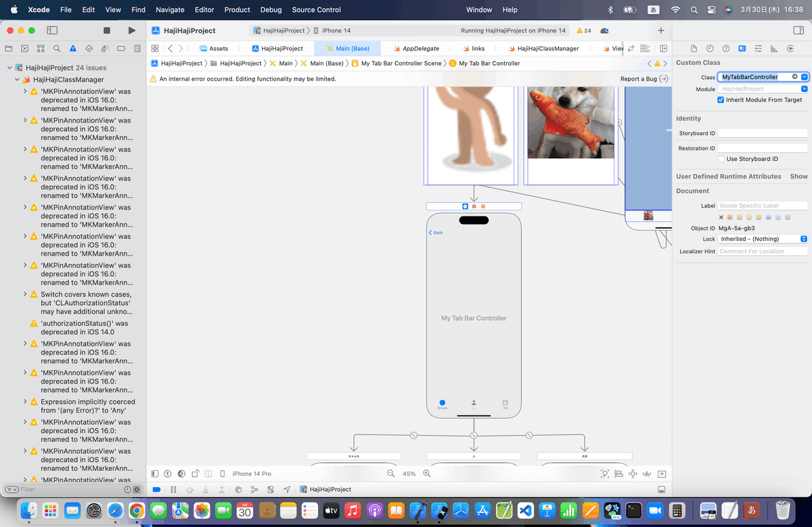Expand the Expression implicitly coerced warning
The width and height of the screenshot is (812, 527).
point(25,402)
